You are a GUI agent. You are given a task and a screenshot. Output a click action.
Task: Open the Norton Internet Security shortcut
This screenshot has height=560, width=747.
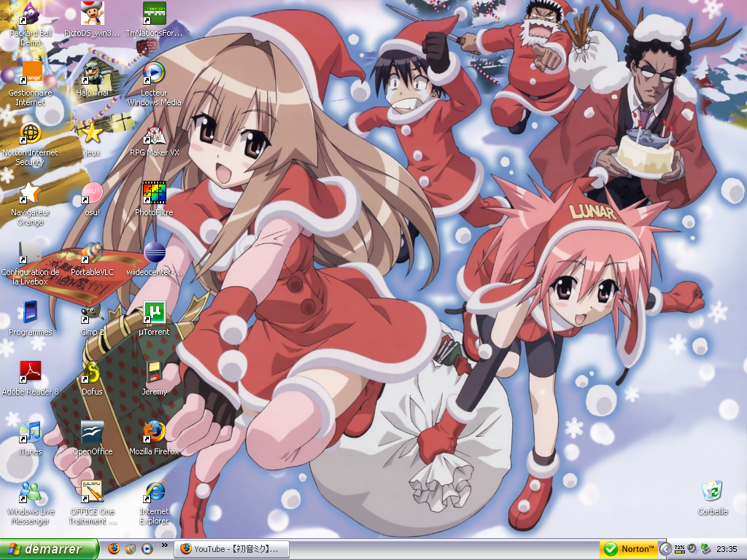pyautogui.click(x=31, y=144)
